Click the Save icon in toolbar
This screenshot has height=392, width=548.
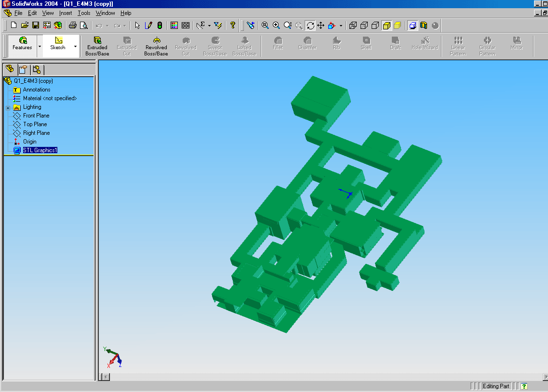(x=36, y=25)
